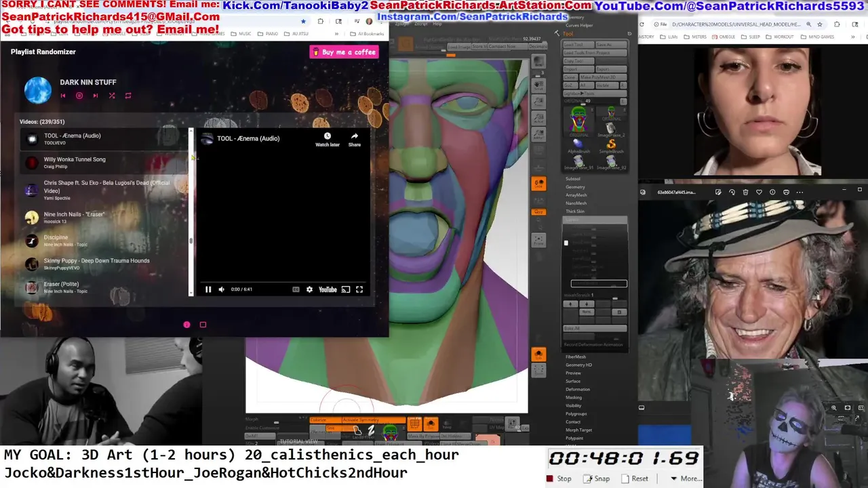Viewport: 868px width, 488px height.
Task: Open YouTube player settings gear
Action: pyautogui.click(x=310, y=289)
